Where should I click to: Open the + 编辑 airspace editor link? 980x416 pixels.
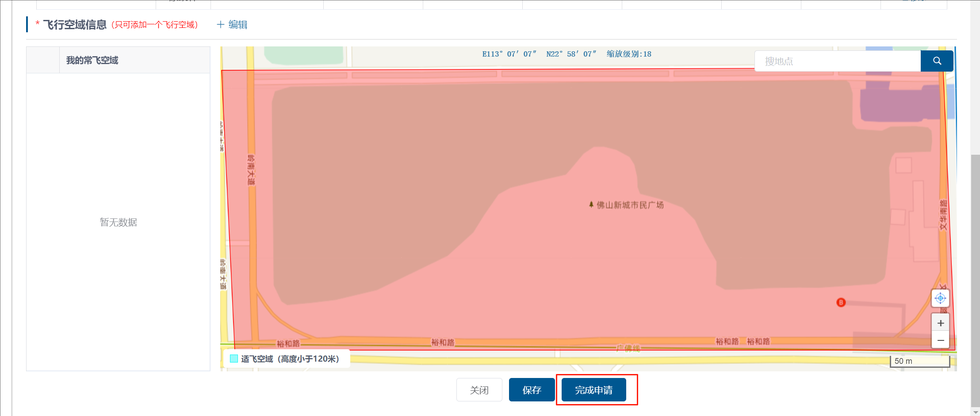(x=232, y=25)
